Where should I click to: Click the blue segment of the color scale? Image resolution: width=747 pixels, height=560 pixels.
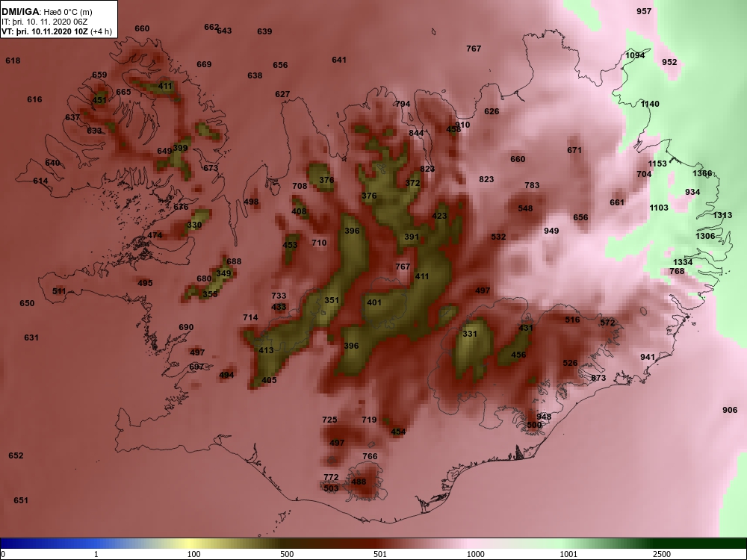(48, 544)
